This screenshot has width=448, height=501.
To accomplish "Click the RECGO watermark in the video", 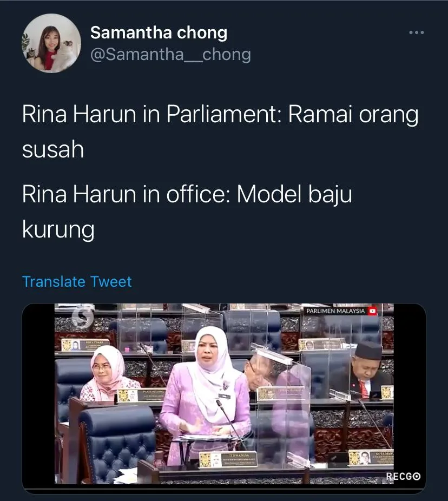I will pos(403,476).
